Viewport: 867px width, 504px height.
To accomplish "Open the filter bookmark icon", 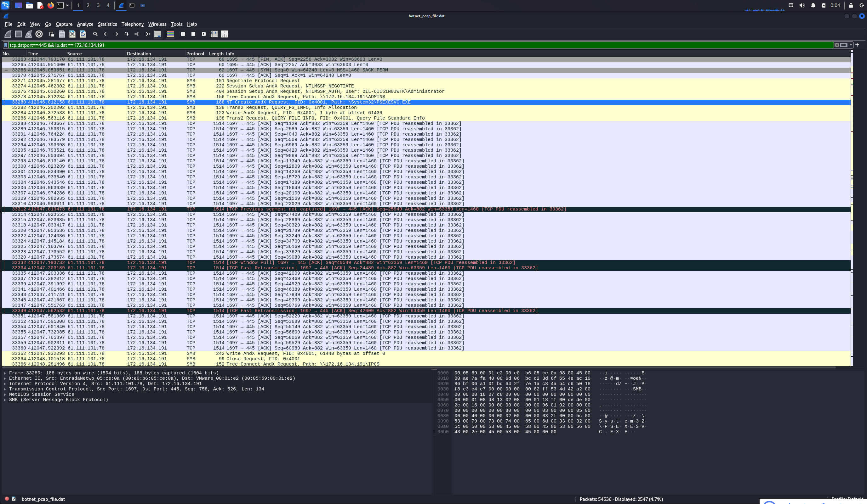I will [x=5, y=45].
